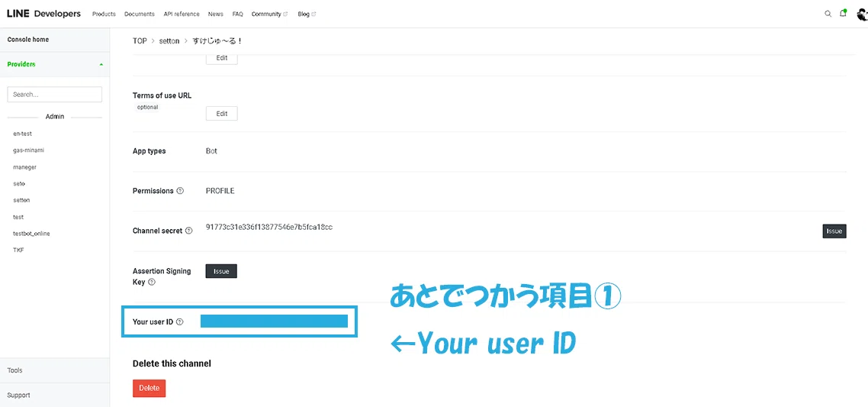Open the News page
Screen dimensions: 868x407
(x=216, y=14)
